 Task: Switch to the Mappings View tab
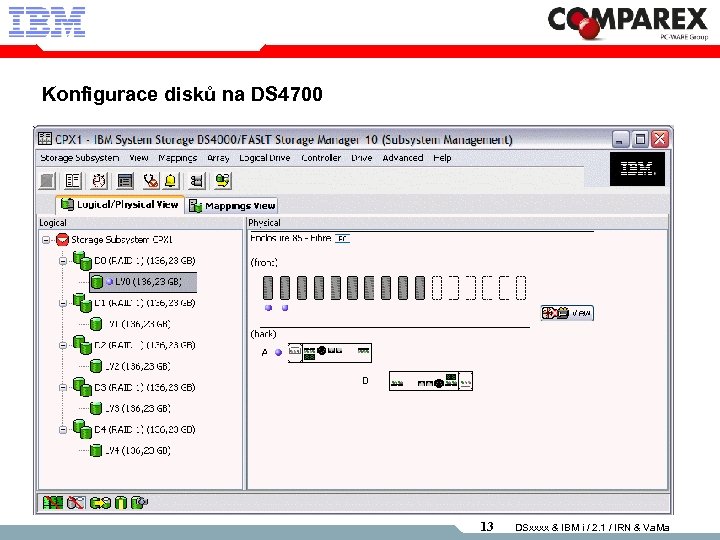point(232,206)
